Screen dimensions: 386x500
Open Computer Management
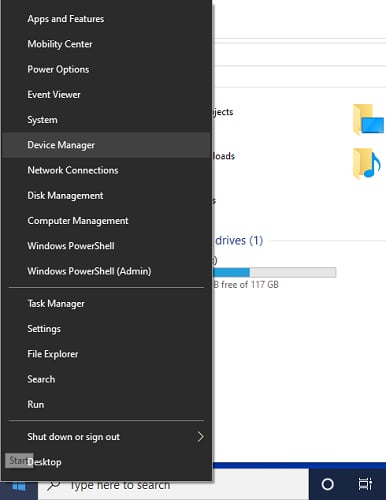tap(107, 221)
